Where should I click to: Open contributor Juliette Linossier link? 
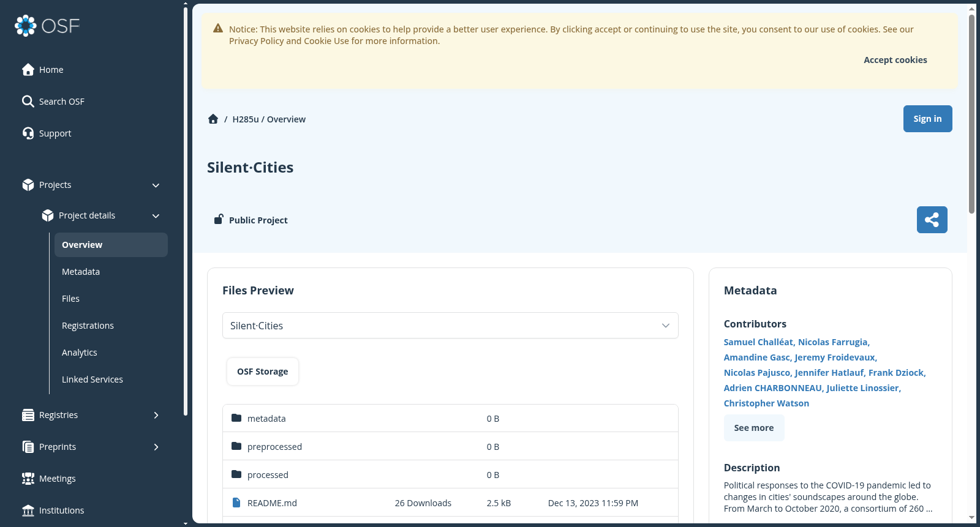pos(864,388)
